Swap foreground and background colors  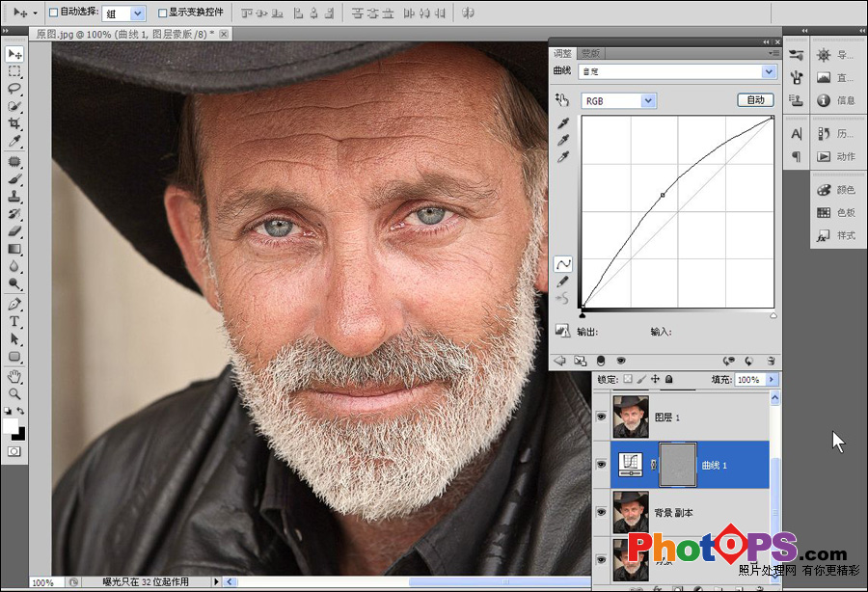pyautogui.click(x=20, y=411)
